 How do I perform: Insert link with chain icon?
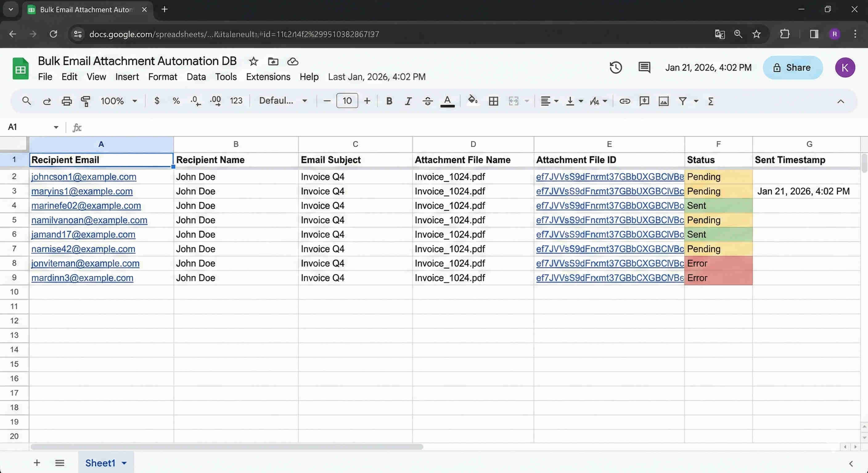point(624,101)
